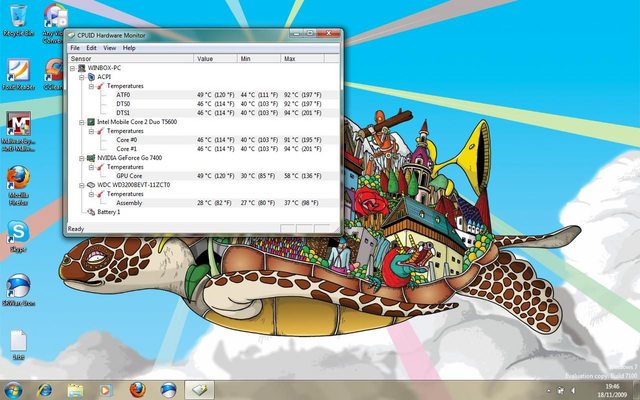640x400 pixels.
Task: Open the File menu
Action: (75, 48)
